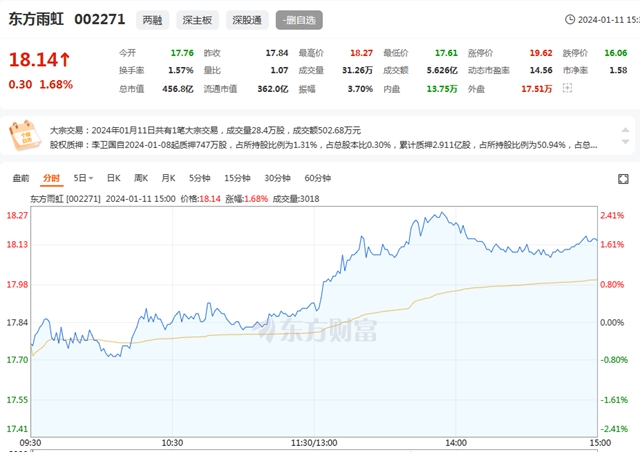Switch to the 日K chart tab
This screenshot has height=452, width=640.
(x=113, y=178)
